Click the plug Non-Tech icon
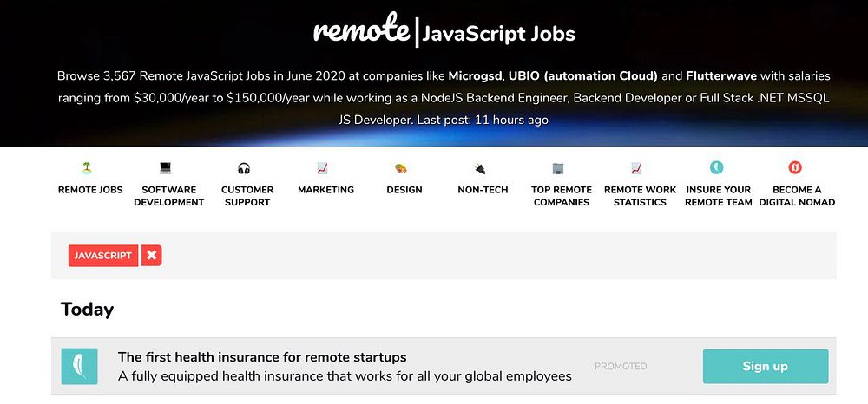Viewport: 868px width, 404px height. 480,168
